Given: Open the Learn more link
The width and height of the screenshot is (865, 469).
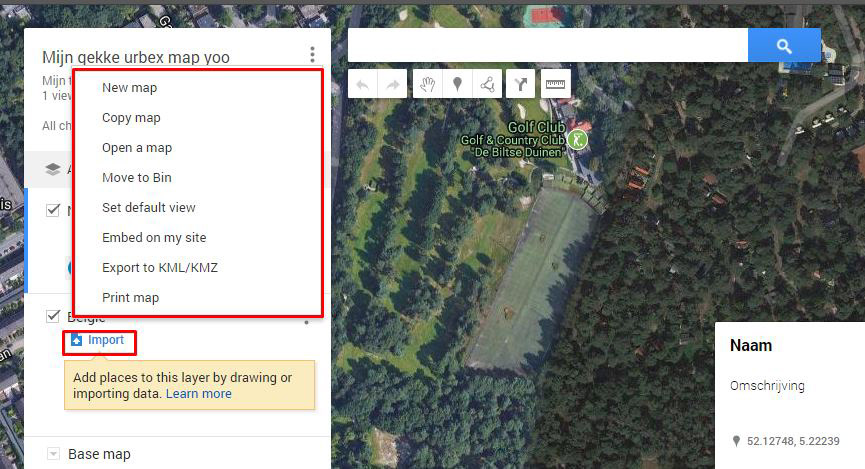Looking at the screenshot, I should (199, 393).
